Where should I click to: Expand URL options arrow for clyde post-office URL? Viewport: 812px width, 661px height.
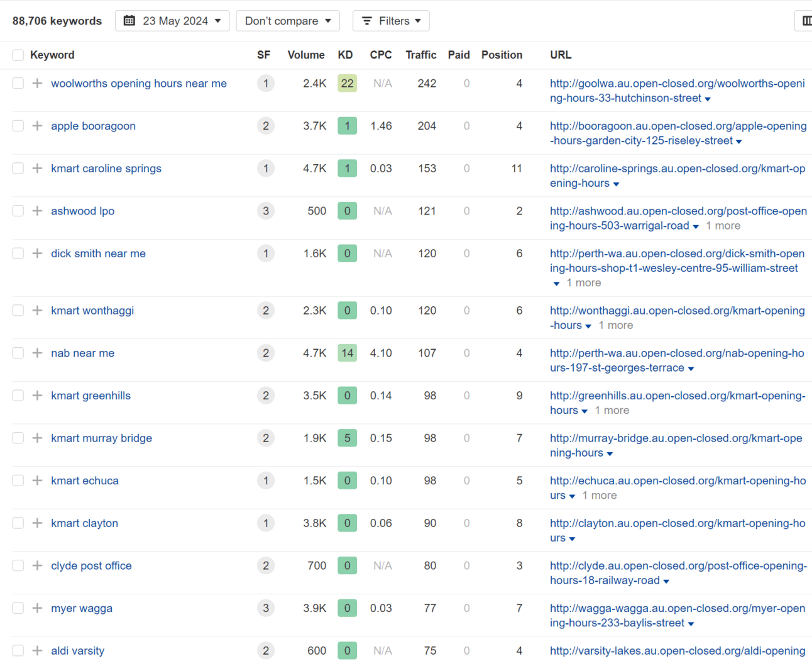pos(666,581)
